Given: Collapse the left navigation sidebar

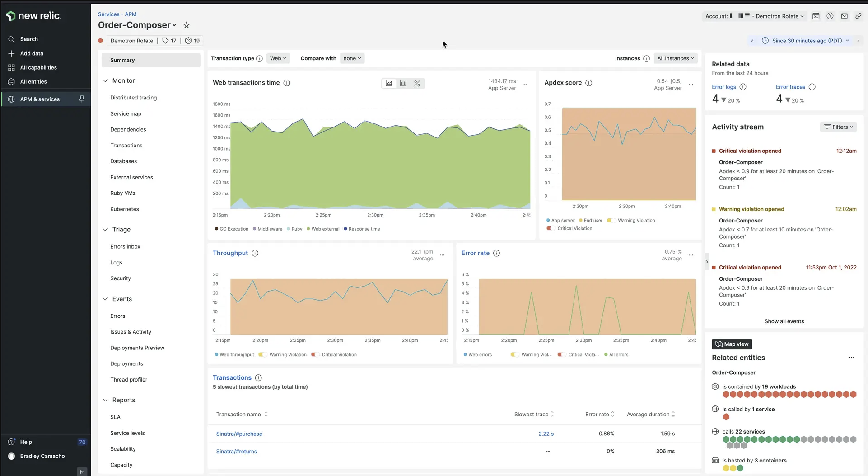Looking at the screenshot, I should click(82, 471).
